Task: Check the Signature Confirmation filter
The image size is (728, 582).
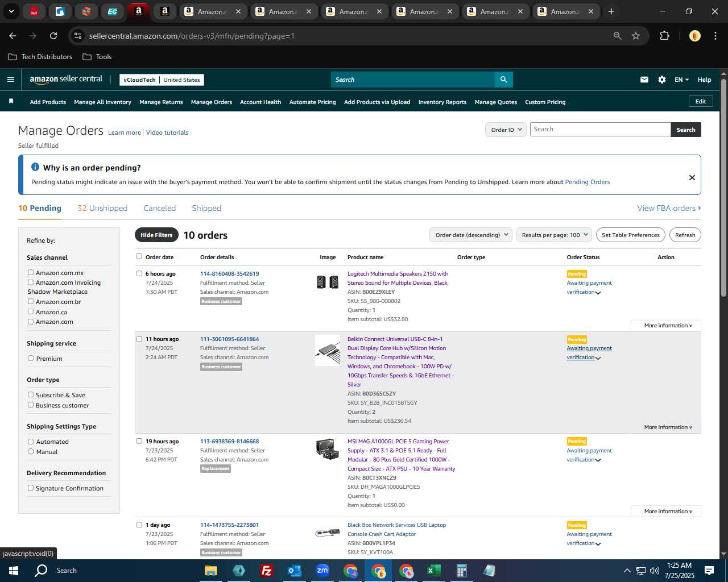Action: [x=31, y=488]
